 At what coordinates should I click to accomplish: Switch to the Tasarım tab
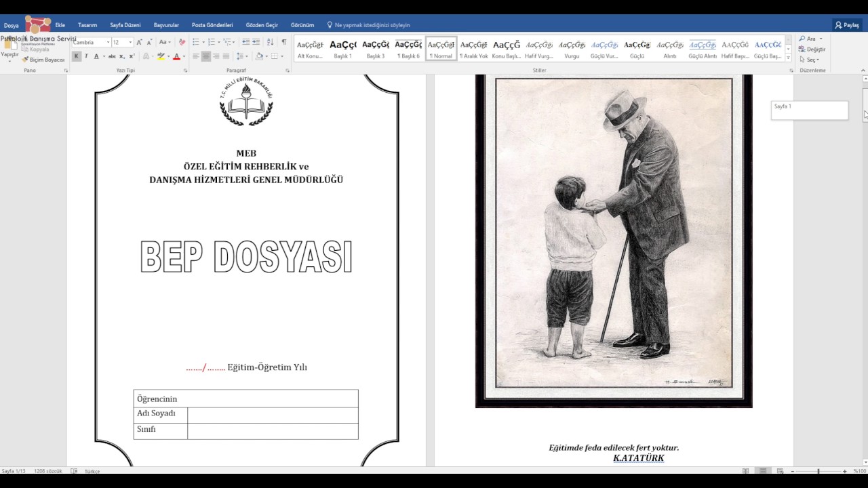click(x=87, y=25)
